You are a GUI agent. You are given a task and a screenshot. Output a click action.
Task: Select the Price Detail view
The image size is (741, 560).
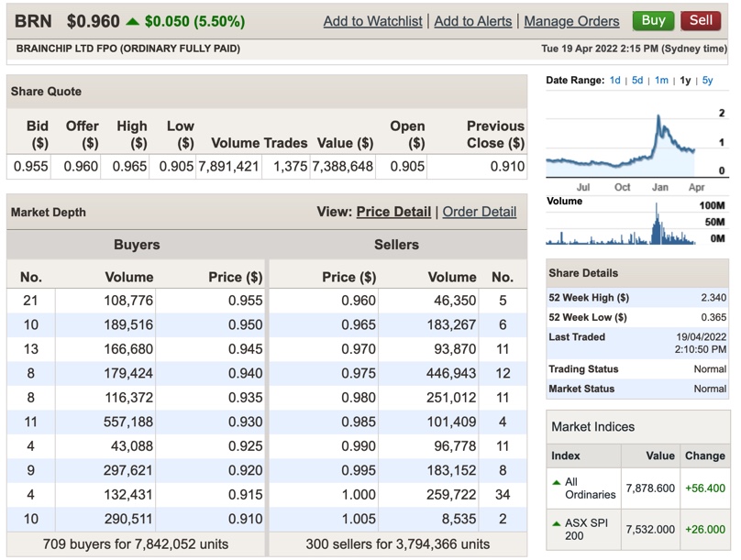coord(393,212)
